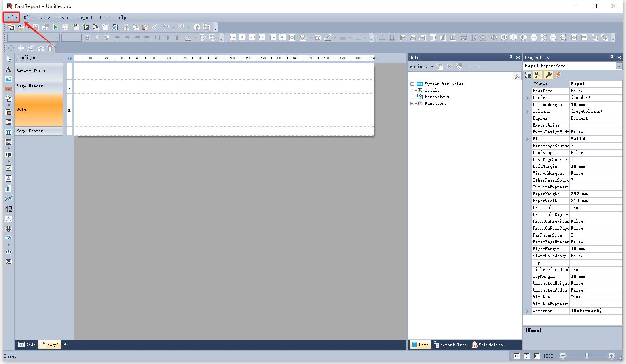The height and width of the screenshot is (364, 626).
Task: Pick the SVG object tool
Action: (x=8, y=89)
